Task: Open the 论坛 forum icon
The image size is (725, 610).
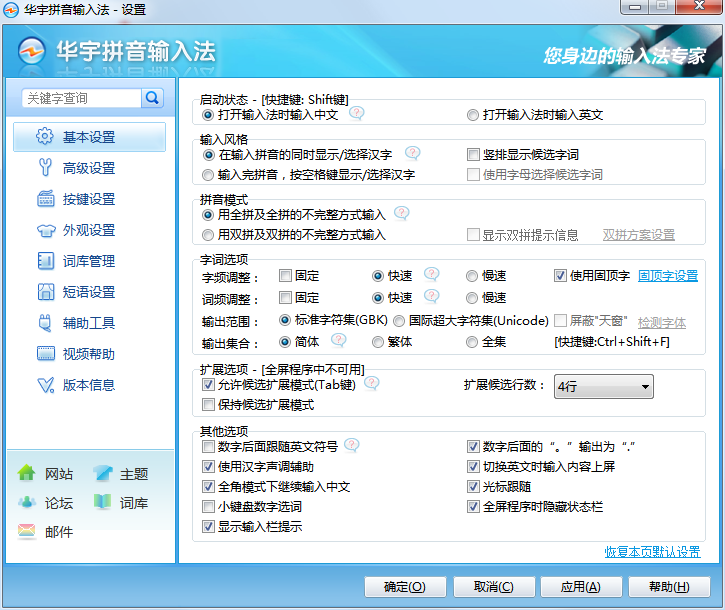Action: [27, 503]
